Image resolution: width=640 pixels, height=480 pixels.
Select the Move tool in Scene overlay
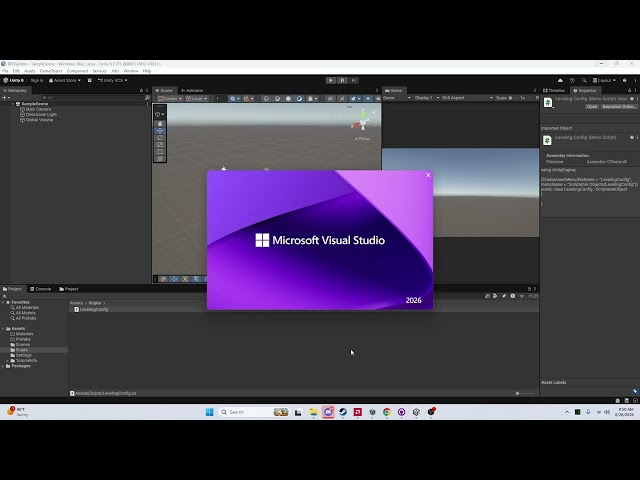160,131
